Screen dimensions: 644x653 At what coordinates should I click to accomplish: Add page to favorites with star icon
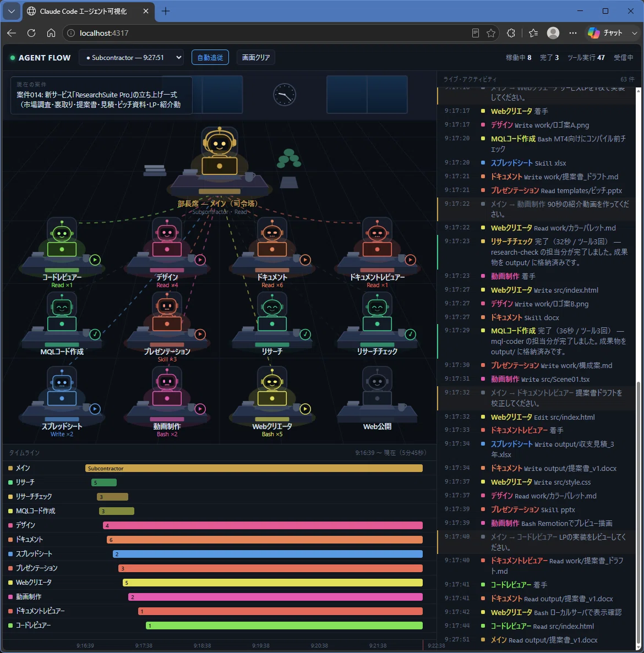click(491, 33)
